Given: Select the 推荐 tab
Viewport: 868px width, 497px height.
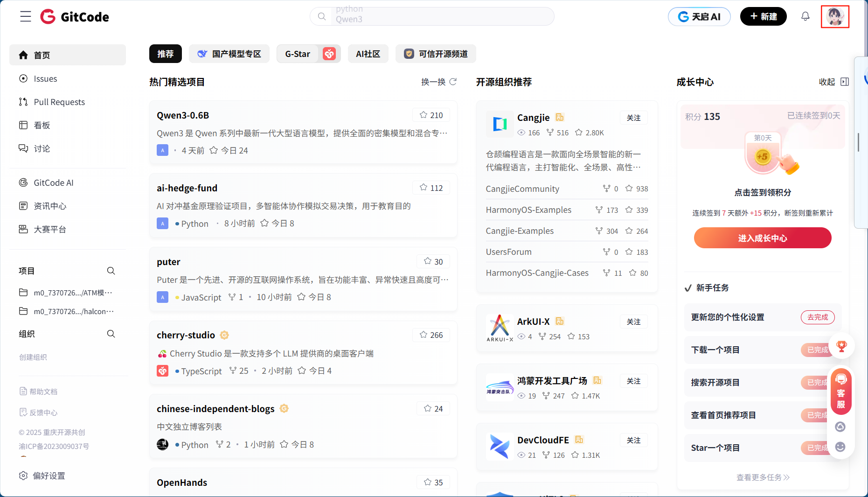Looking at the screenshot, I should pyautogui.click(x=166, y=54).
